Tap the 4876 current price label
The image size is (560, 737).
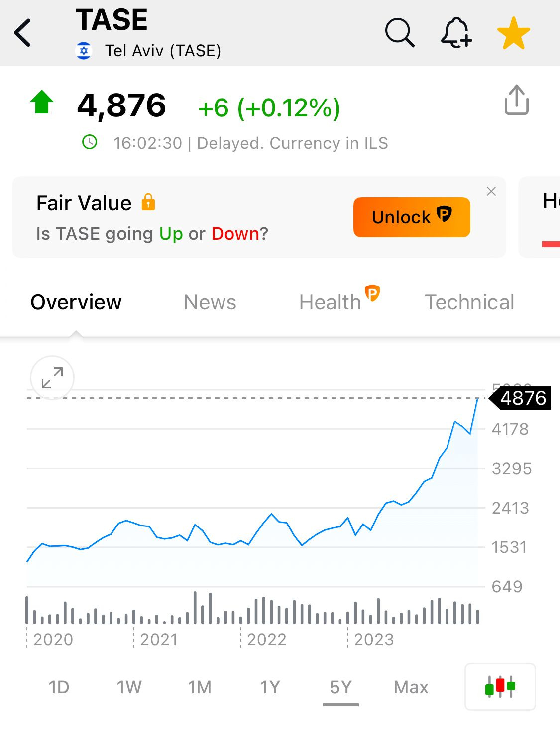pyautogui.click(x=520, y=398)
